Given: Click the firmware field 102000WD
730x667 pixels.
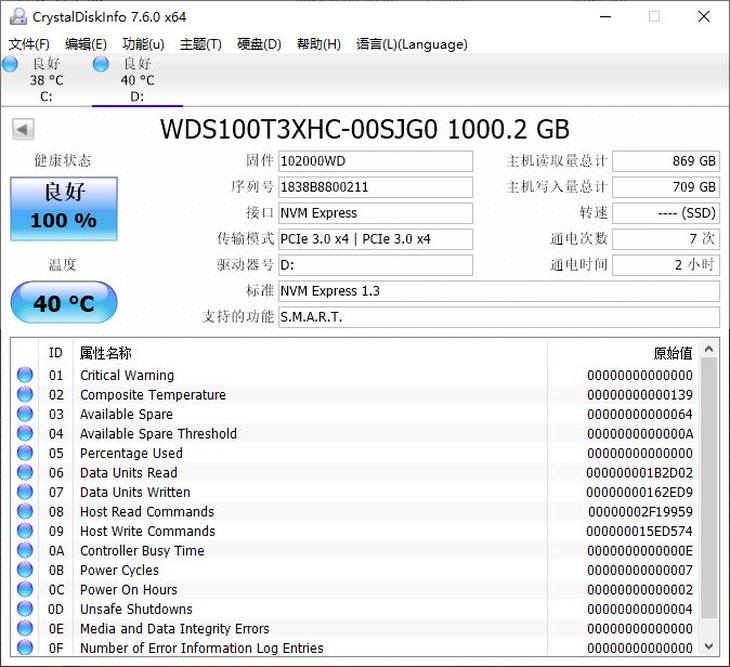Looking at the screenshot, I should click(375, 161).
